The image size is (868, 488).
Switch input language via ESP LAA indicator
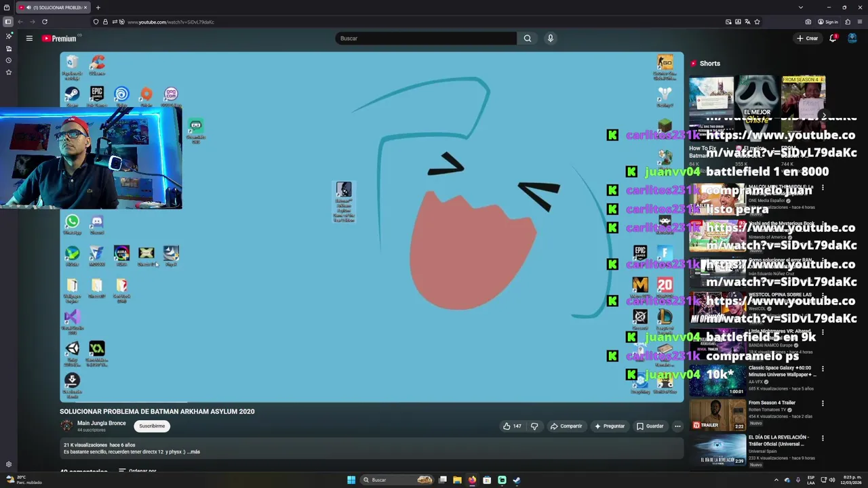coord(811,480)
